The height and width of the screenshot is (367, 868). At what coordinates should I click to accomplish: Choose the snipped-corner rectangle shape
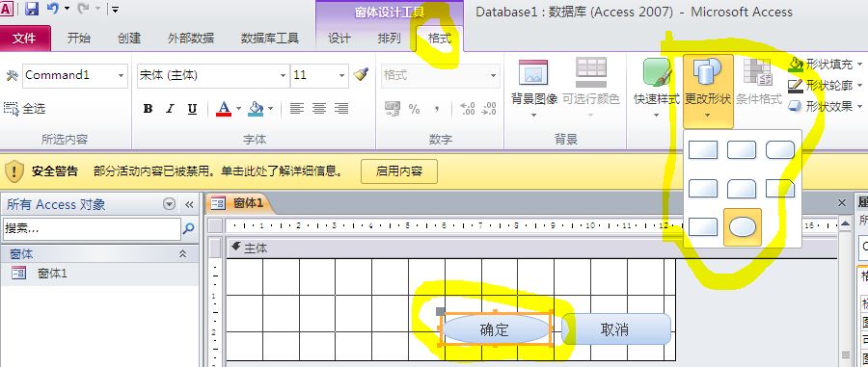click(780, 189)
